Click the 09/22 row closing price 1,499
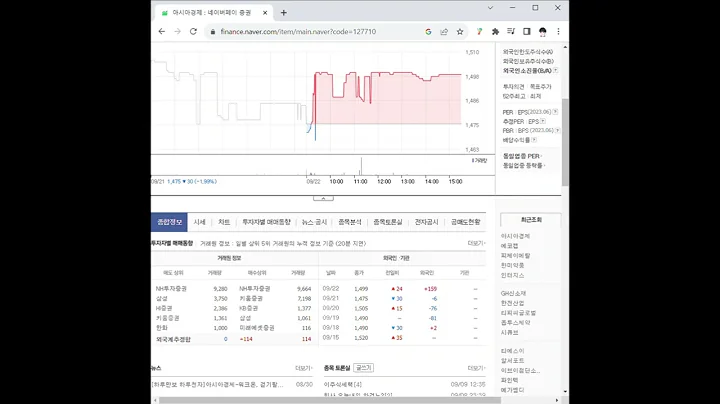 pos(361,289)
